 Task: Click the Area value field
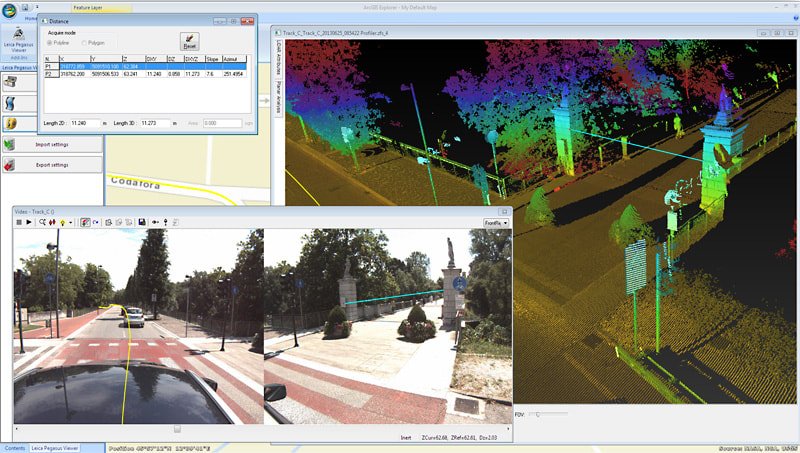tap(222, 123)
